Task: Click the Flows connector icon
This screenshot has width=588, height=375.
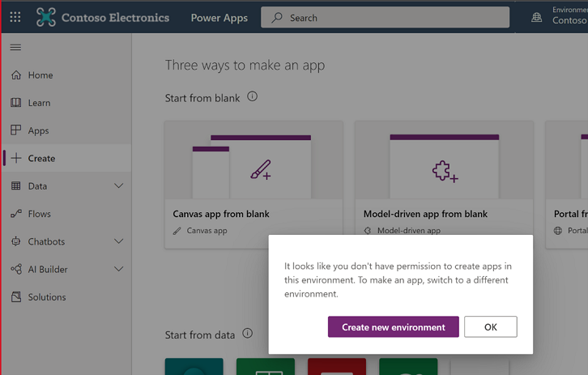Action: (15, 213)
